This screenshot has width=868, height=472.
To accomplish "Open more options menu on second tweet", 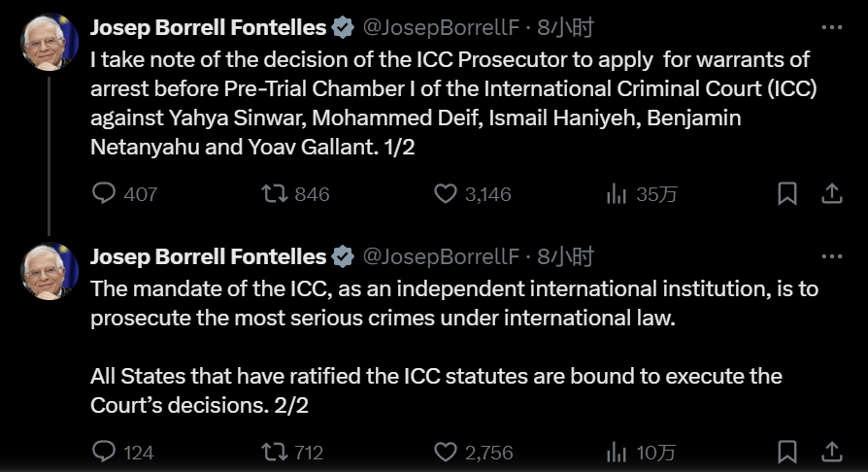I will point(832,256).
